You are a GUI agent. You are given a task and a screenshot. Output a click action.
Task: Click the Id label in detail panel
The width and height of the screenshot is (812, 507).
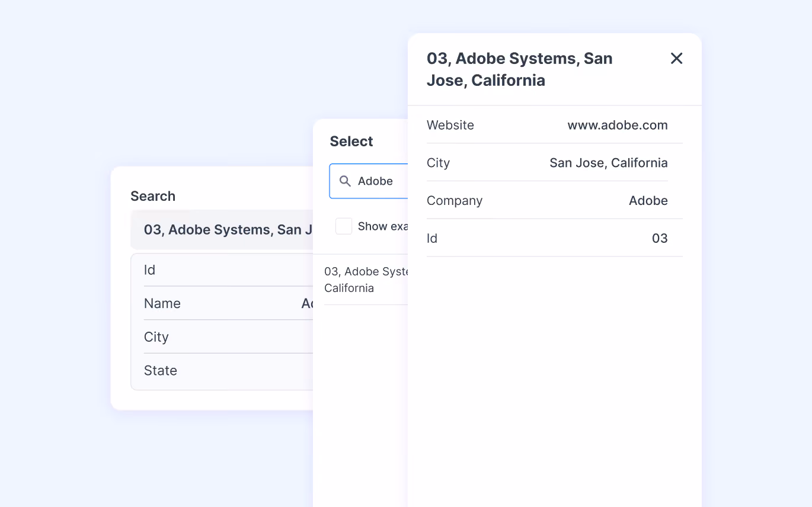432,239
